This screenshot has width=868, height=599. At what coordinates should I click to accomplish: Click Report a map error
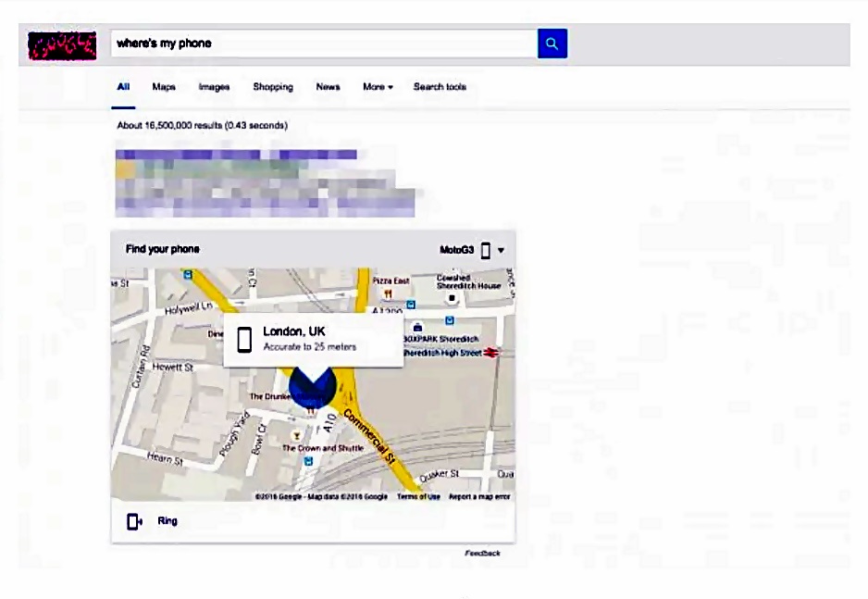pos(479,496)
